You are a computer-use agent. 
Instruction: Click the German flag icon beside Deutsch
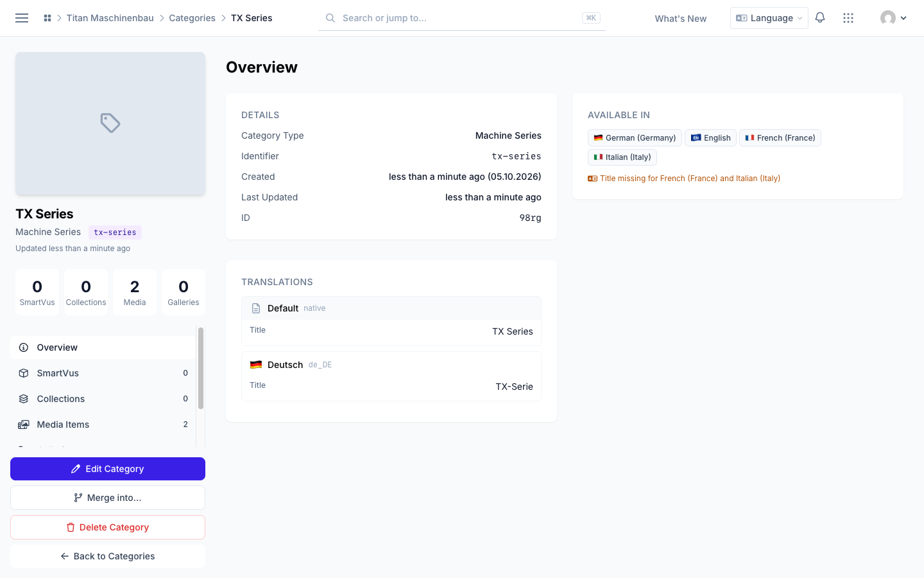click(x=256, y=365)
